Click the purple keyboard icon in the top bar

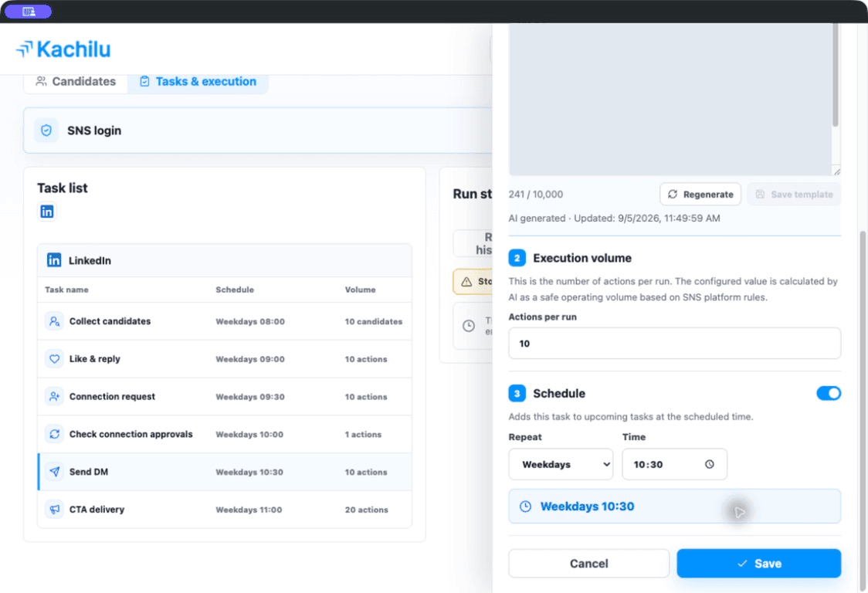[29, 11]
